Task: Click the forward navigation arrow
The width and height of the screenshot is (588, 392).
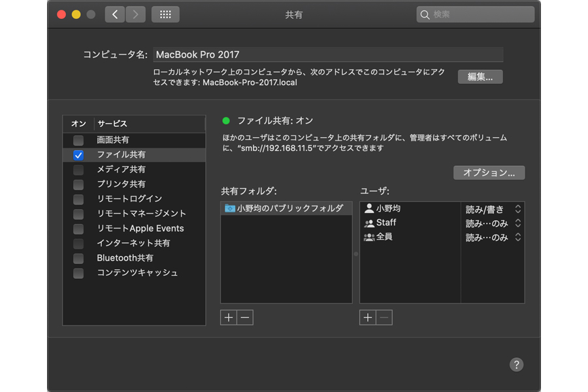Action: coord(135,14)
